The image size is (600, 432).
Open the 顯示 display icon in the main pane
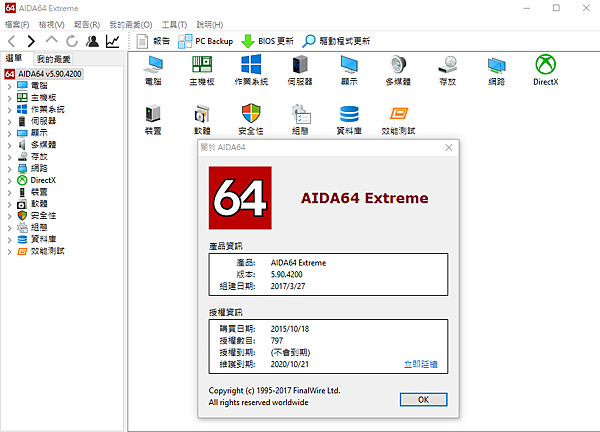[x=349, y=70]
